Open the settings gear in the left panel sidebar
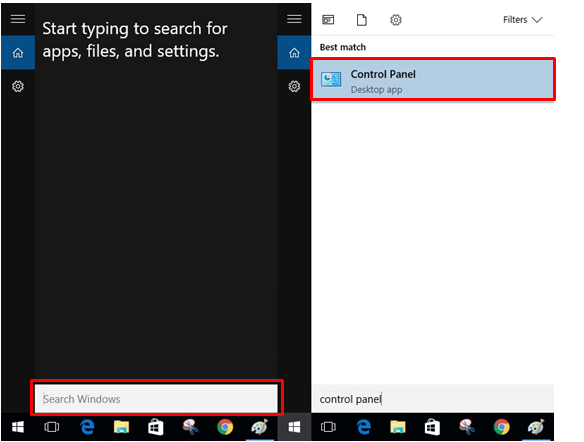 (18, 86)
